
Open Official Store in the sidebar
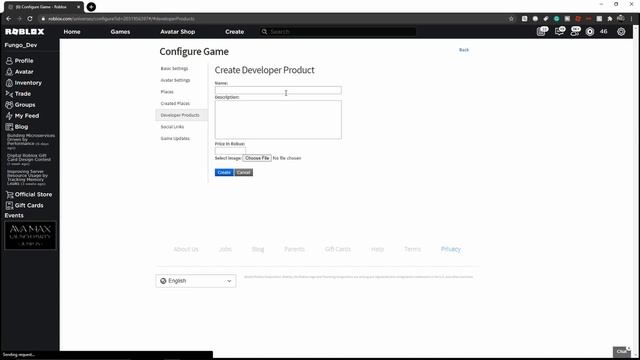click(29, 194)
